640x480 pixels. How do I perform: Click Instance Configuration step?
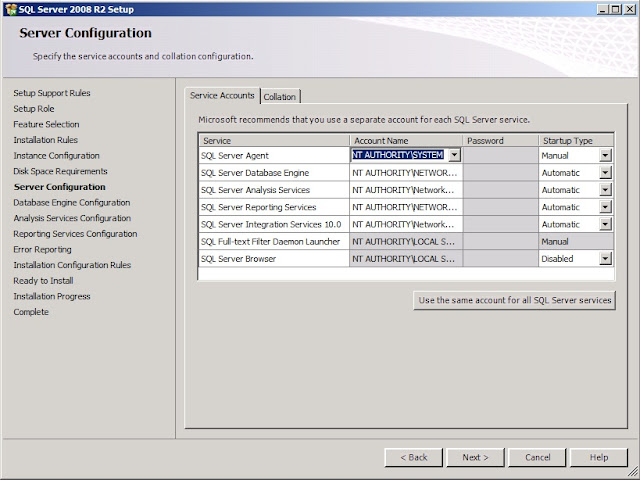coord(56,156)
